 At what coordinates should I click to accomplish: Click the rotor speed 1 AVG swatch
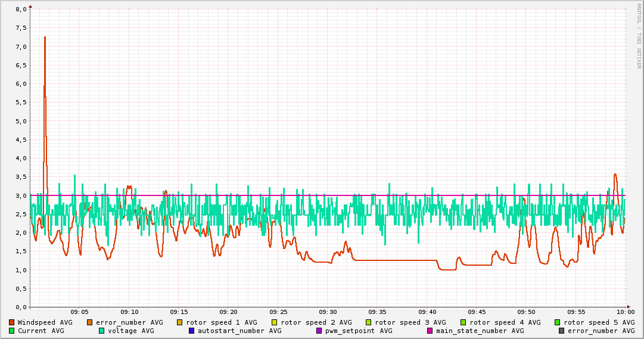[x=180, y=322]
